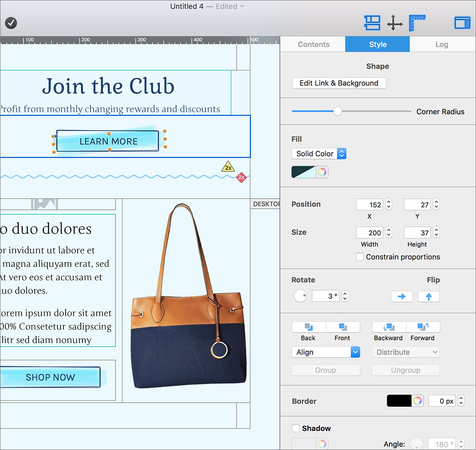Screen dimensions: 476x450
Task: Open the Distribute dropdown
Action: 406,352
